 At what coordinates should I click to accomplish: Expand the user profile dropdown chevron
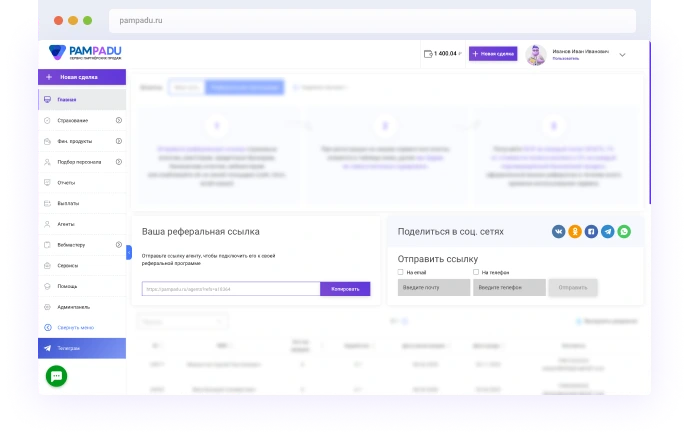622,55
